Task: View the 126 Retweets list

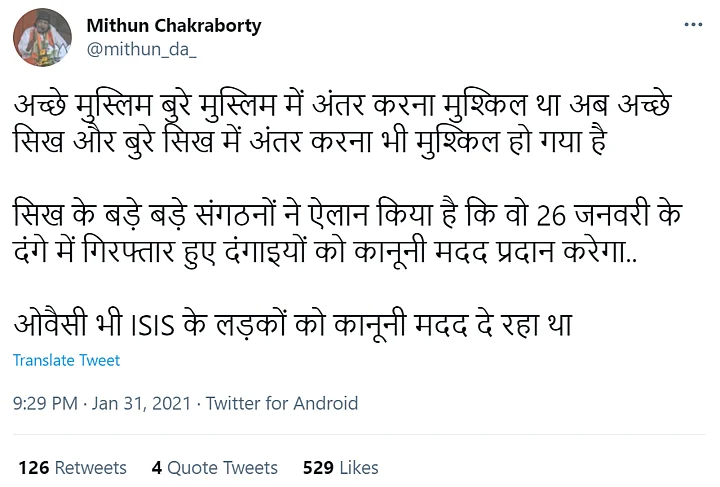Action: [x=72, y=467]
